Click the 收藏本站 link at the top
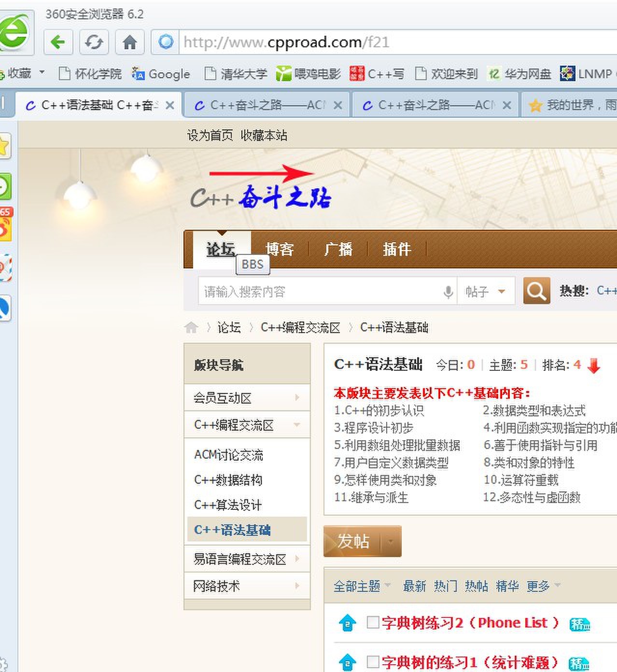 pyautogui.click(x=264, y=135)
